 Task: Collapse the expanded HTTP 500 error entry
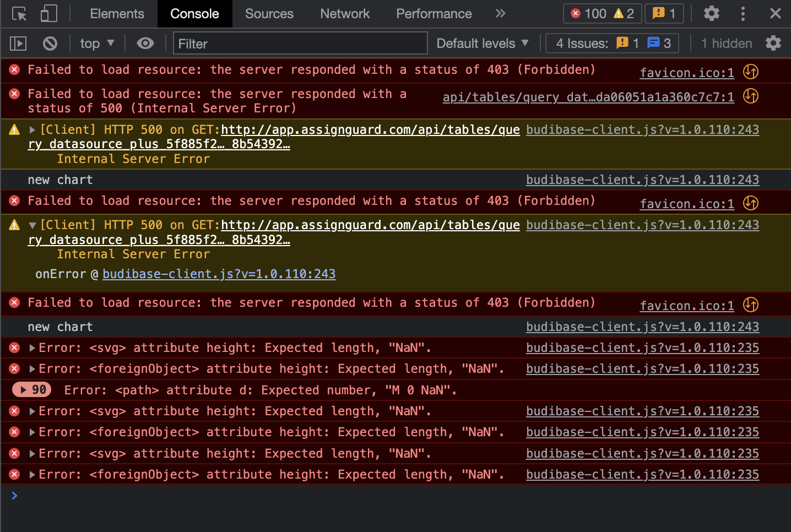(x=32, y=225)
